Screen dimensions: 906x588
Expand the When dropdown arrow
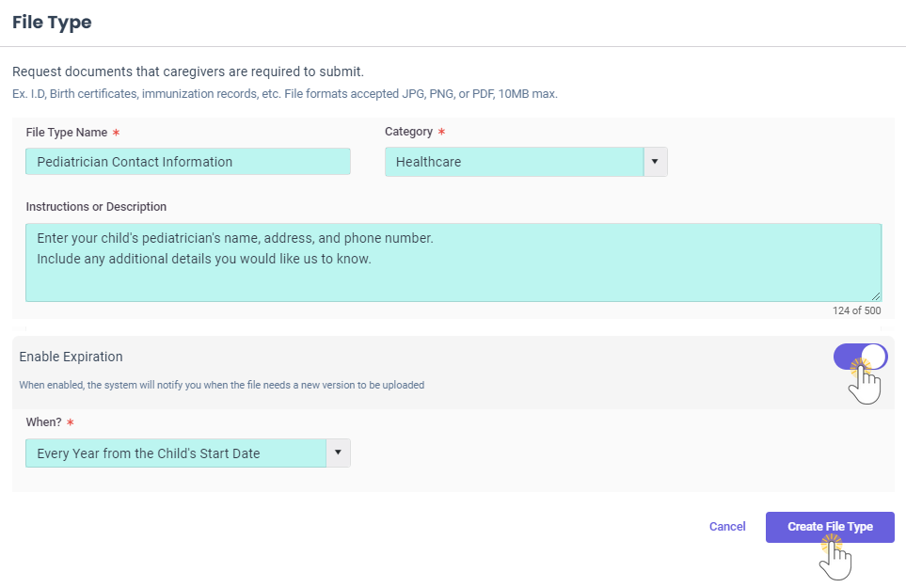click(338, 453)
